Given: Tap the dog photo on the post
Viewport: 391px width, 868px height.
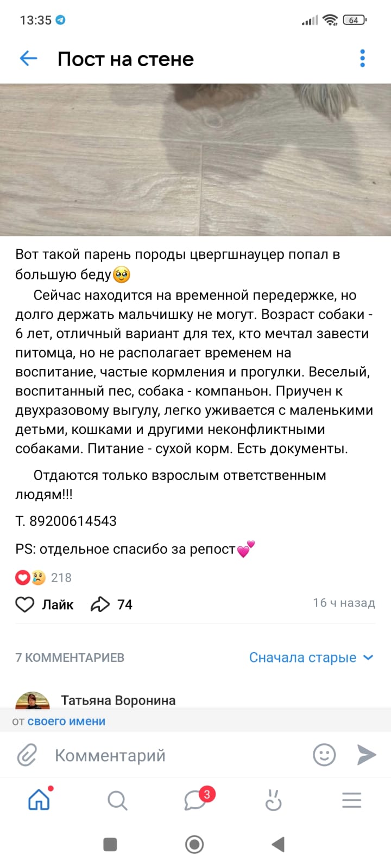Looking at the screenshot, I should (195, 160).
